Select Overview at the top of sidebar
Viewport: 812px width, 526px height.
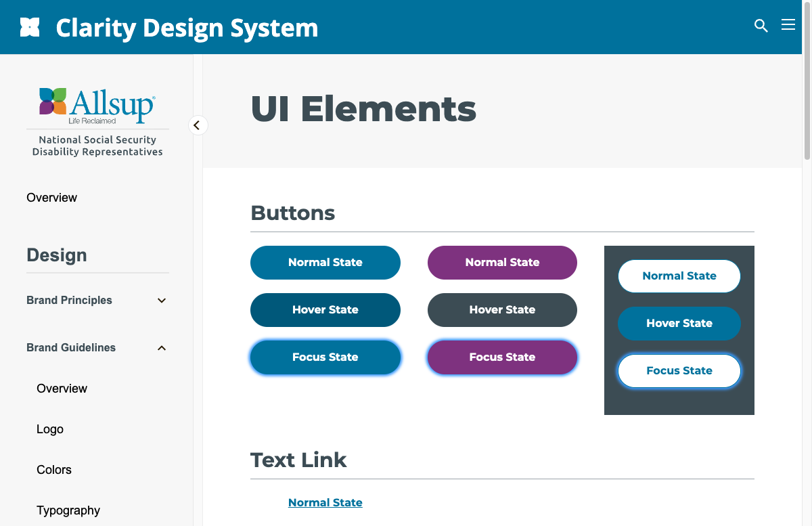point(52,197)
